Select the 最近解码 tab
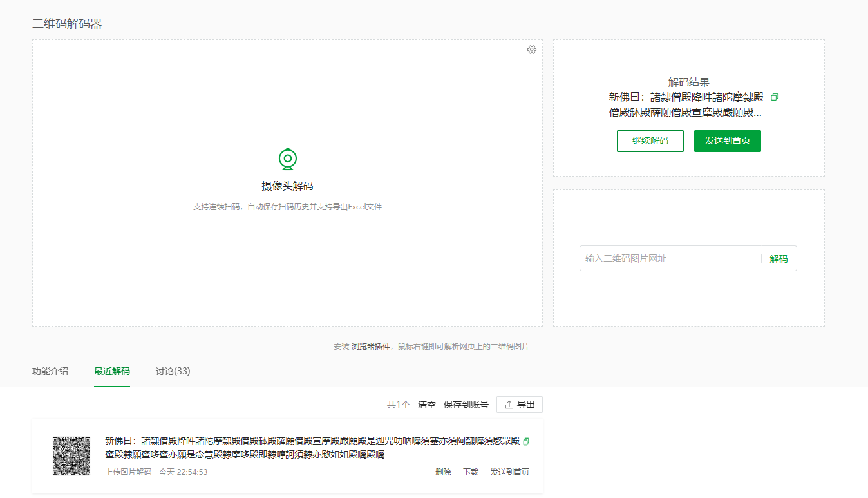Image resolution: width=868 pixels, height=498 pixels. point(112,371)
